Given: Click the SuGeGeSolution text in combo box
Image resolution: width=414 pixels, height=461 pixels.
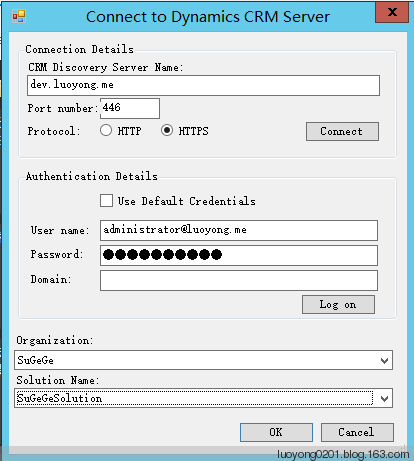Looking at the screenshot, I should 60,398.
